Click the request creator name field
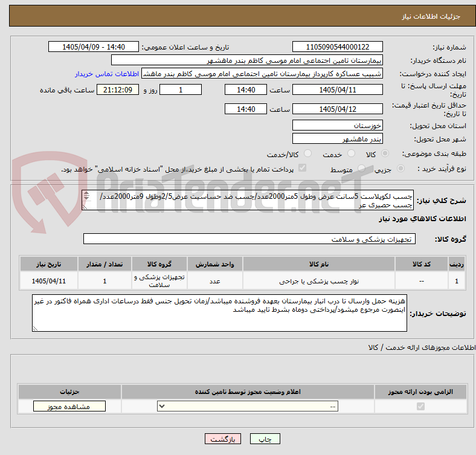Image resolution: width=476 pixels, height=455 pixels. tap(262, 74)
